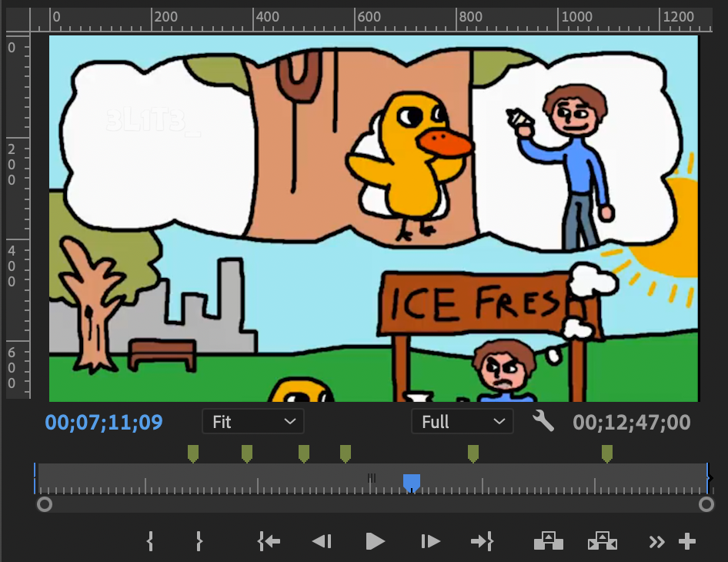This screenshot has width=728, height=562.
Task: Click the blue playhead timecode 00;07;11;09
Action: (104, 422)
